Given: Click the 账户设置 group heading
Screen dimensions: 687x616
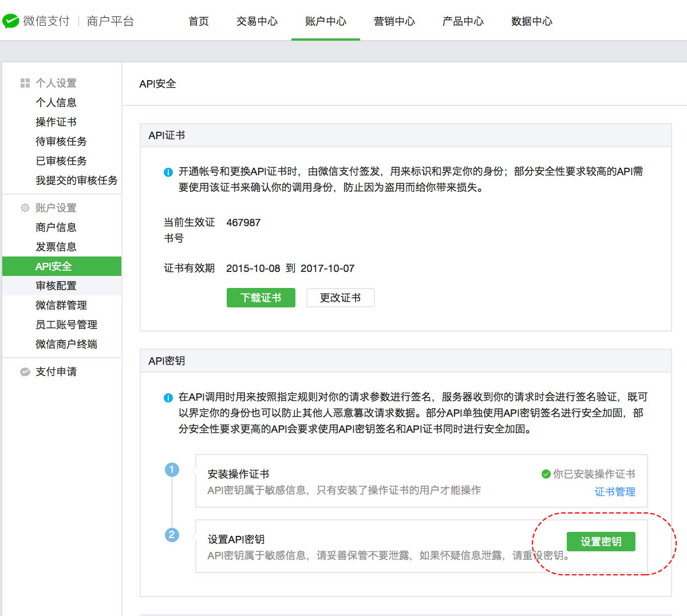Looking at the screenshot, I should point(56,208).
